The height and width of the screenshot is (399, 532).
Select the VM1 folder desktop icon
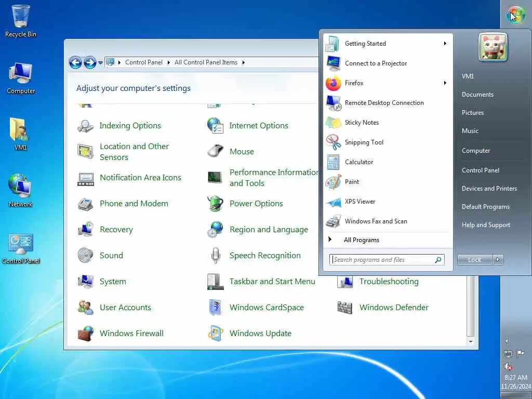point(20,134)
